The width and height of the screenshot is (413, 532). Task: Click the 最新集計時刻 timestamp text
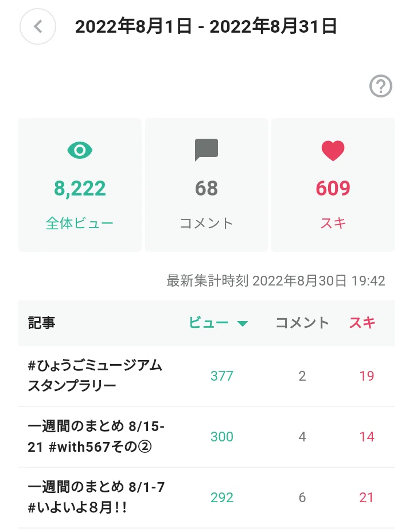[x=275, y=281]
